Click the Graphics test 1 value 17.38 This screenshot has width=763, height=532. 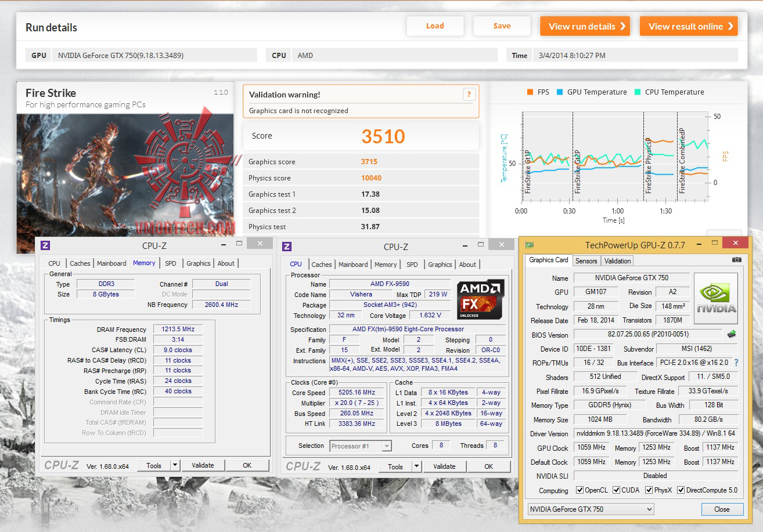coord(370,194)
